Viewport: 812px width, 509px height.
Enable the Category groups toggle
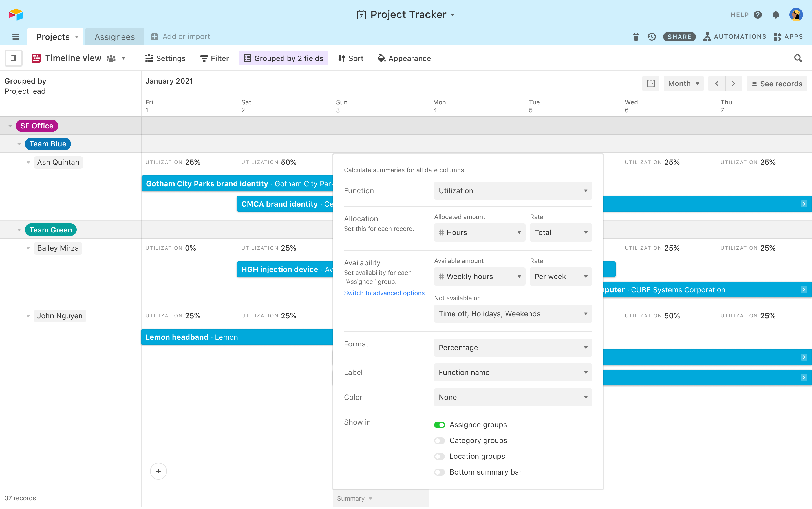[x=439, y=440]
